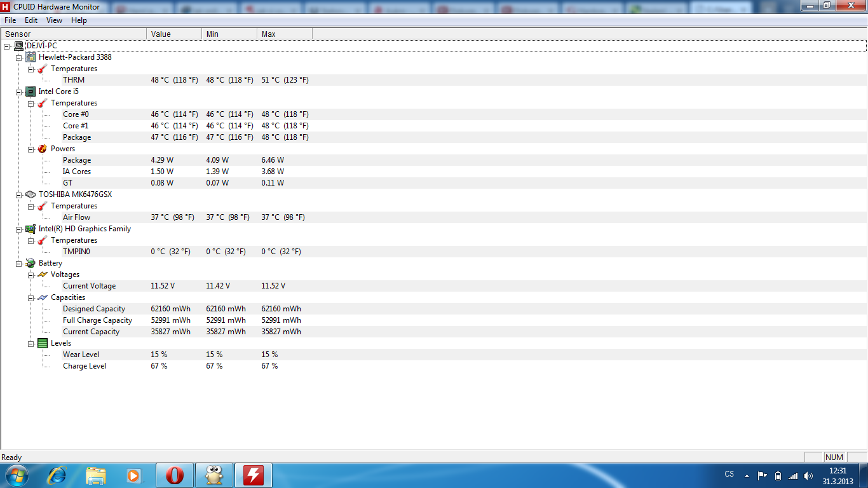The height and width of the screenshot is (488, 868).
Task: Collapse the Capacities section
Action: 31,297
